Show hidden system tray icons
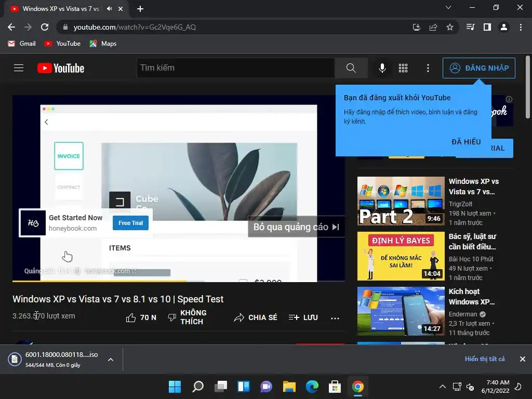Viewport: 532px width, 399px height. click(x=443, y=387)
